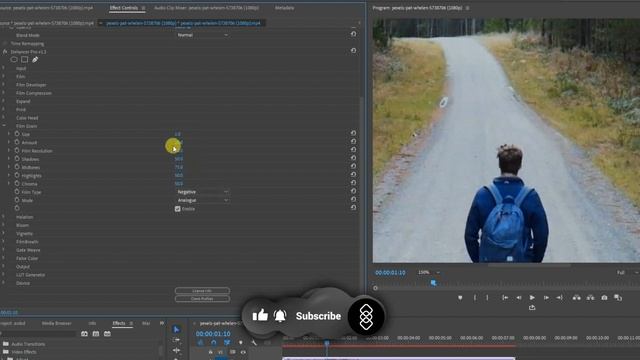Toggle animation stopwatch for Shadows

[17, 159]
